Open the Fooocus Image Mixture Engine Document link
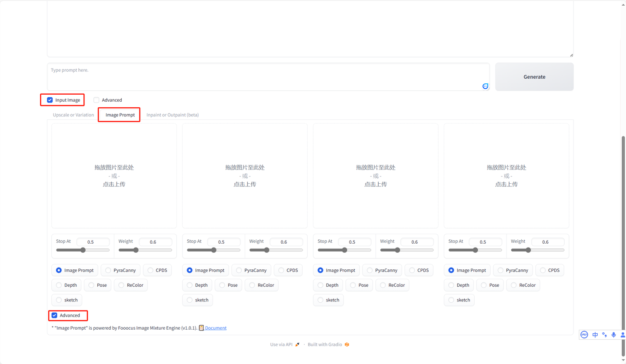 pyautogui.click(x=215, y=328)
